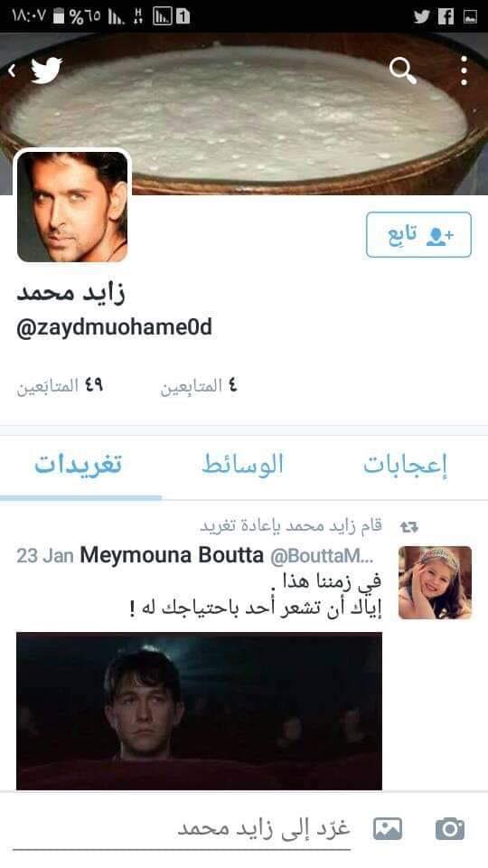The height and width of the screenshot is (868, 488).
Task: Open the three-dot overflow menu
Action: [x=464, y=71]
